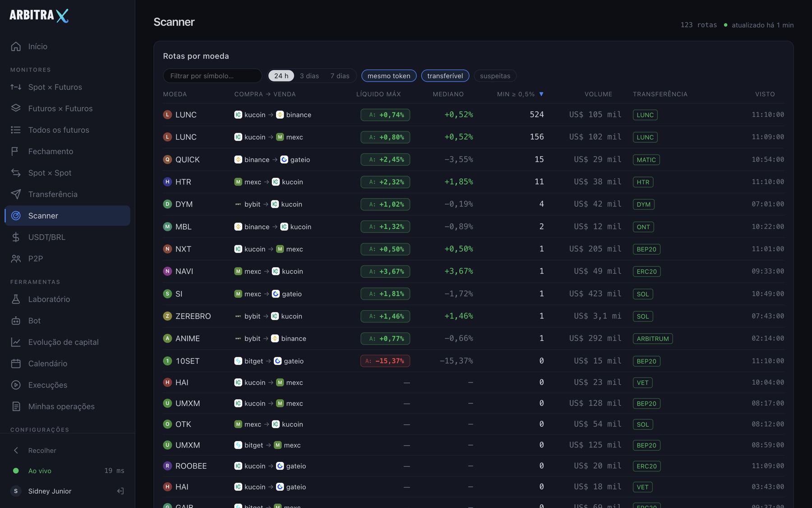Screen dimensions: 812x508
Task: Open the P2P users icon
Action: [x=16, y=259]
